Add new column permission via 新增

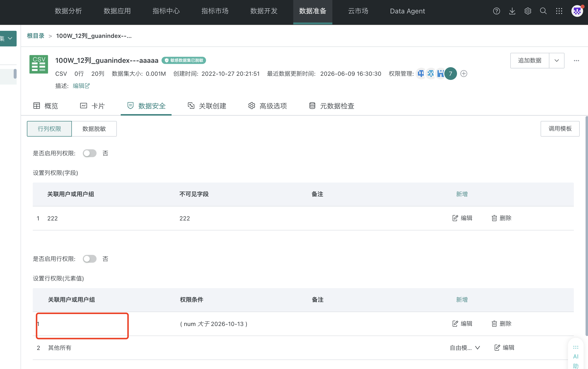(462, 194)
